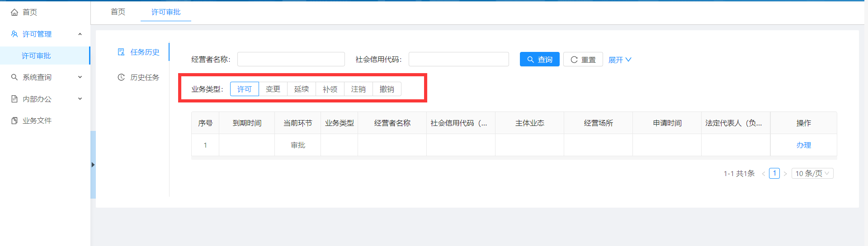The image size is (868, 246).
Task: Click the 许可管理 user icon
Action: pos(14,34)
